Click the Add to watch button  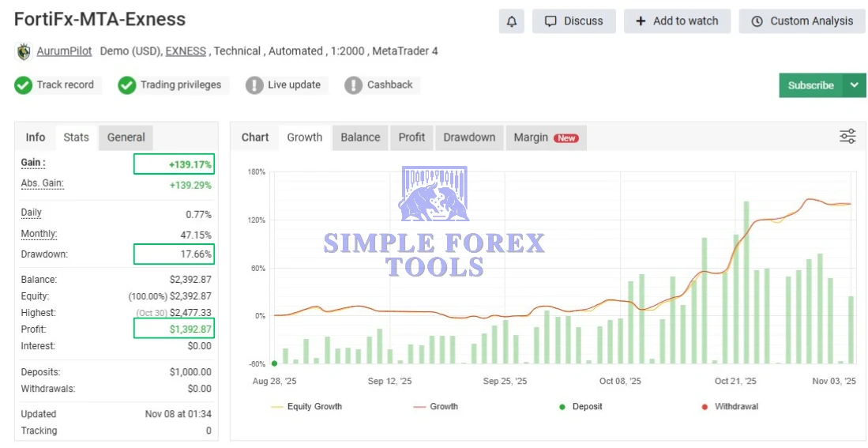pyautogui.click(x=677, y=21)
